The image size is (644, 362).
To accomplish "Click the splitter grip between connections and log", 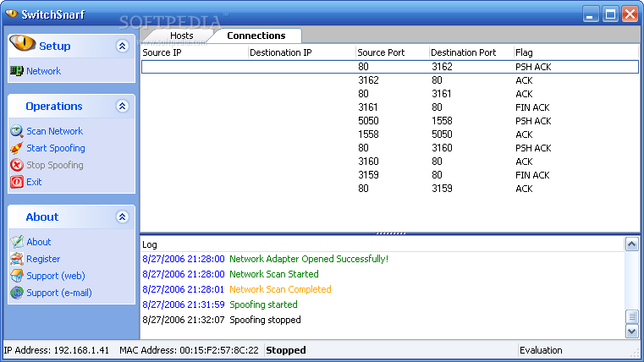I will [391, 233].
